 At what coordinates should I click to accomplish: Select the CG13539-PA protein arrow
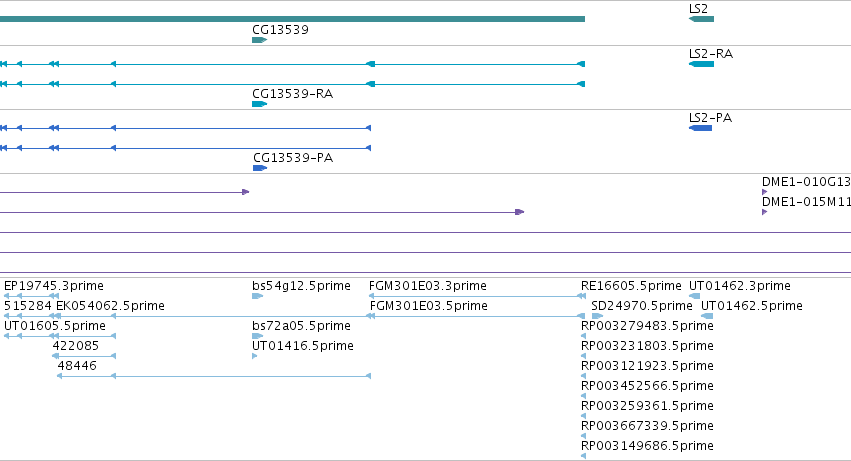260,168
